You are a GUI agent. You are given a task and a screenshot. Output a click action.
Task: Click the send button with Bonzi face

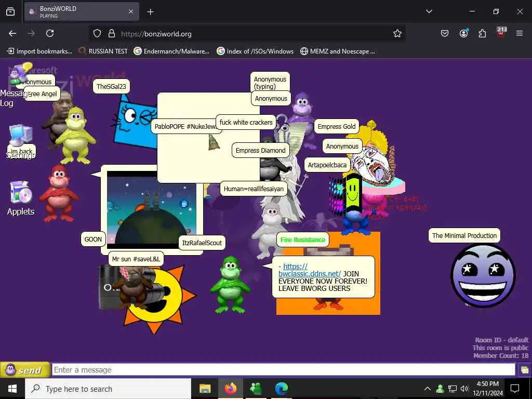click(x=25, y=369)
